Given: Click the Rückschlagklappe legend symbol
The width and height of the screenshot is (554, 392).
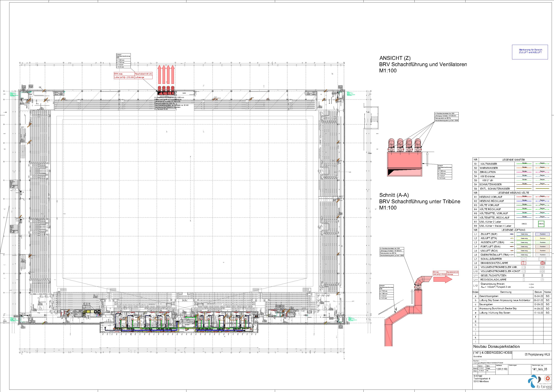Looking at the screenshot, I should click(524, 280).
